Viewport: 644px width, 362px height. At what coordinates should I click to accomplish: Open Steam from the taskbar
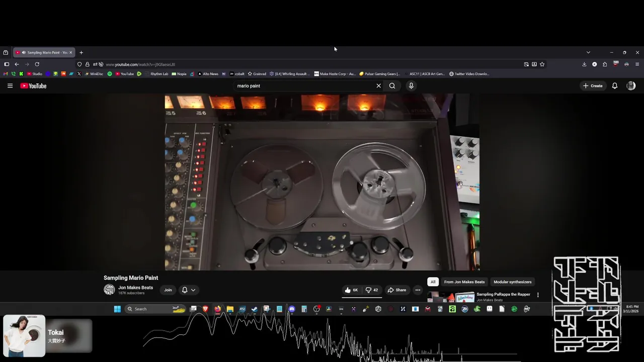(255, 309)
